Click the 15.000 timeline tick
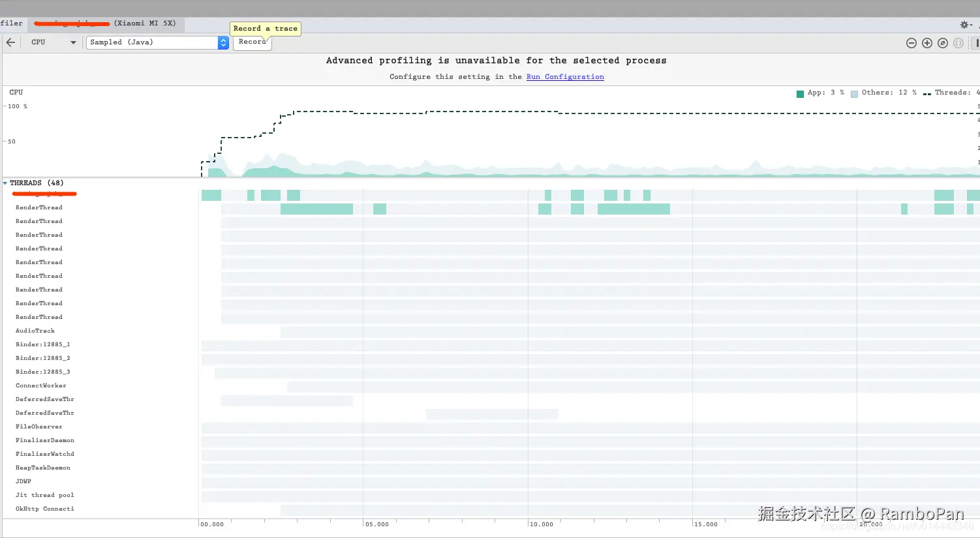 [706, 524]
